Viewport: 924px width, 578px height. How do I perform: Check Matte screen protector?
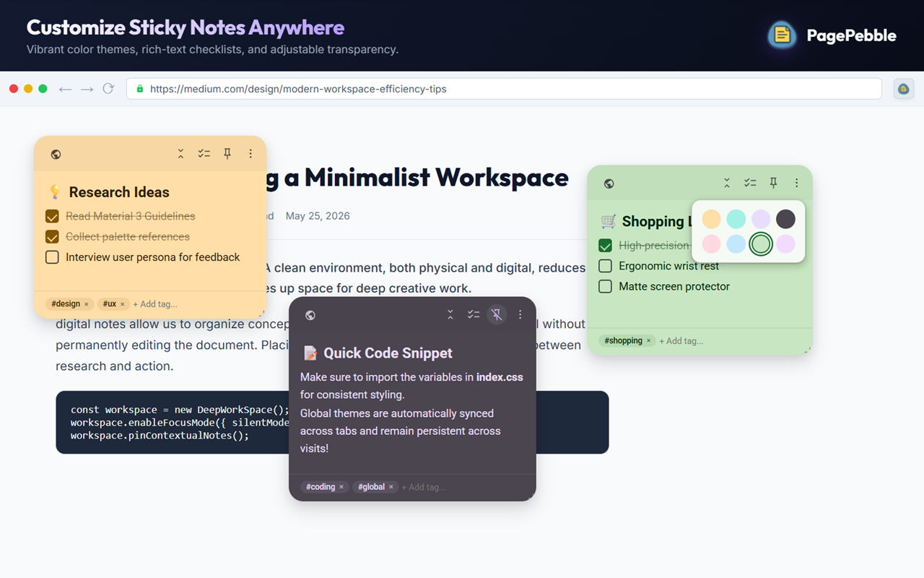(606, 286)
